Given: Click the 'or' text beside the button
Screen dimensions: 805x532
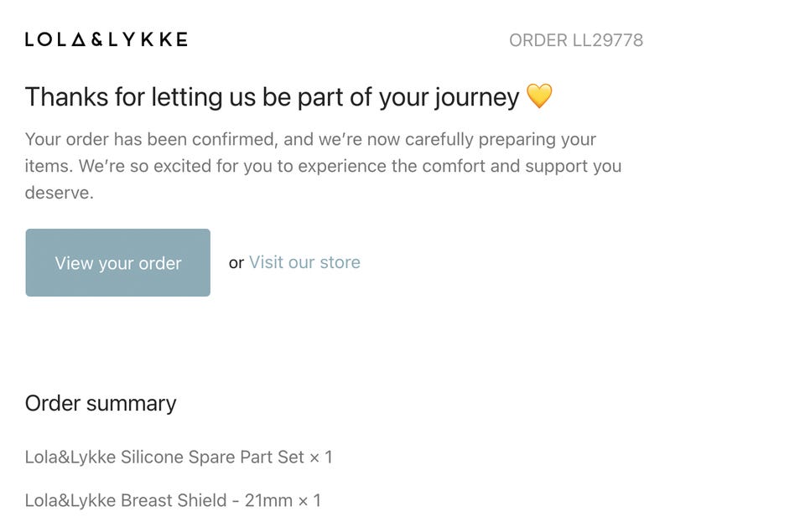Looking at the screenshot, I should [236, 263].
